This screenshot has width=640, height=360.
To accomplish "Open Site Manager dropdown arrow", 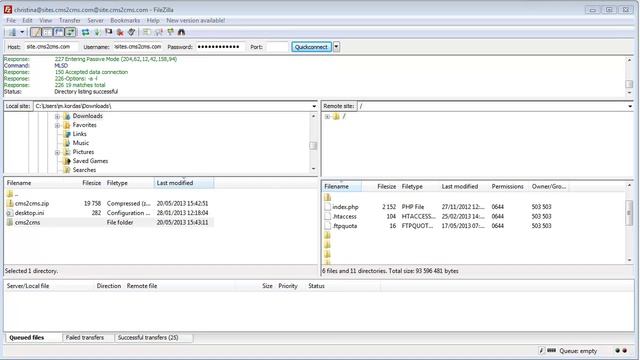I will [22, 32].
